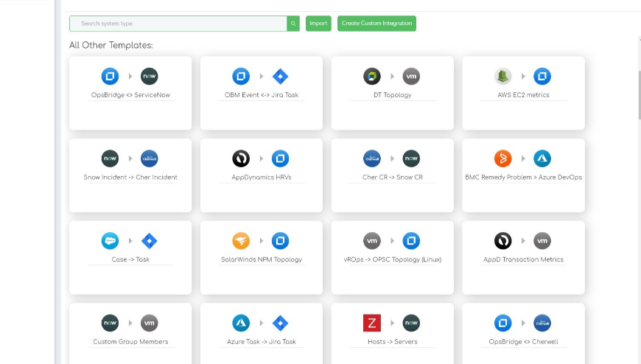Open AppD Transaction Metrics template title

click(523, 259)
